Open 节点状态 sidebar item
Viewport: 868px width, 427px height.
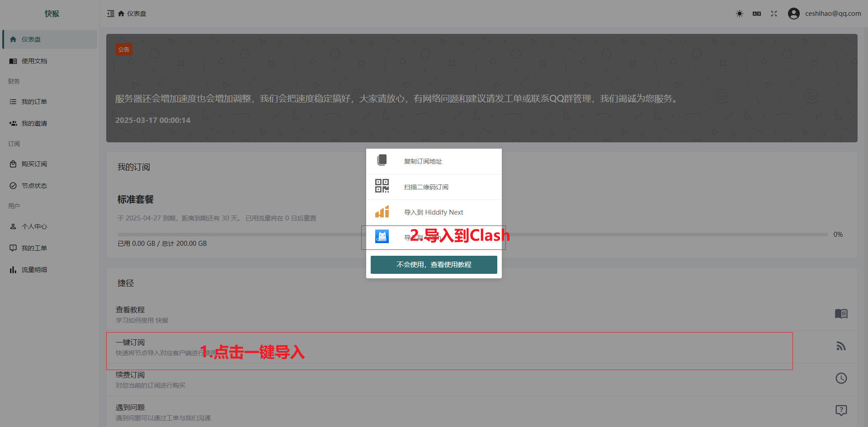[50, 186]
